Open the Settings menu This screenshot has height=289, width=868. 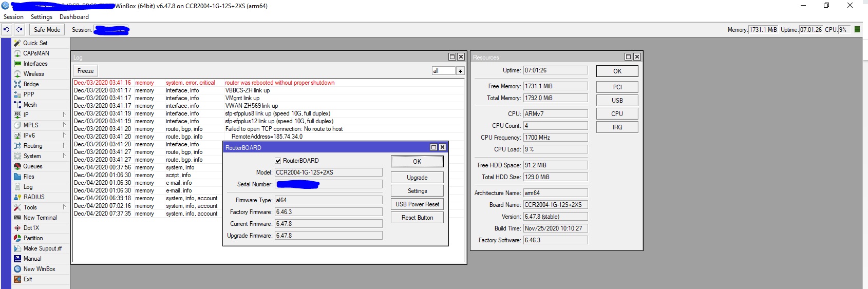coord(42,17)
